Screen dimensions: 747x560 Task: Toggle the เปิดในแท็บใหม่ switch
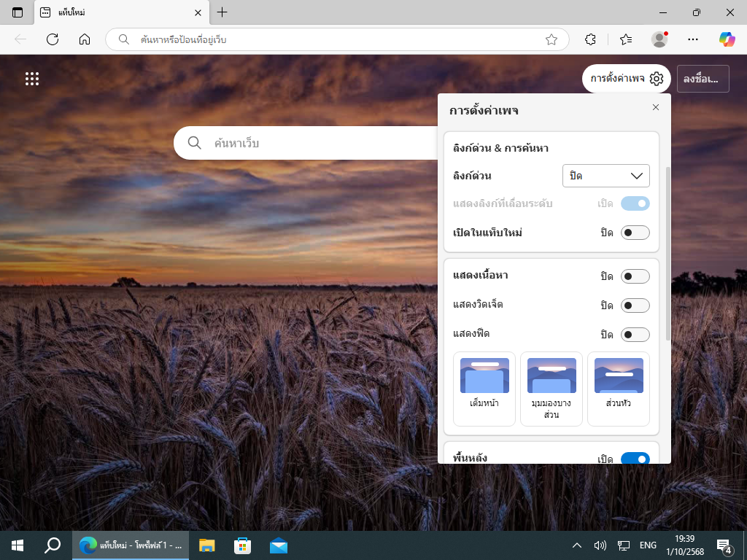tap(635, 233)
